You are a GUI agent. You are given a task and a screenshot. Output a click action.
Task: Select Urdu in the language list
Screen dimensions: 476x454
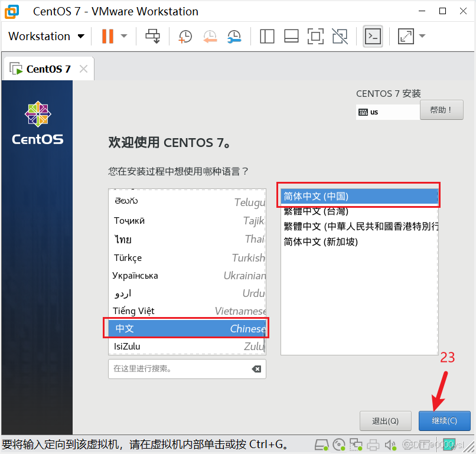[187, 293]
